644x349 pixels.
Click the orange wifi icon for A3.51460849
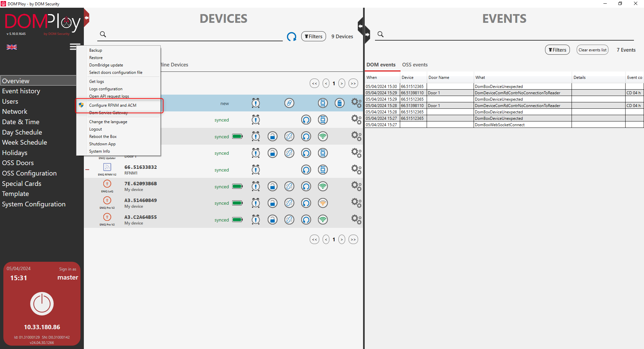(x=323, y=203)
